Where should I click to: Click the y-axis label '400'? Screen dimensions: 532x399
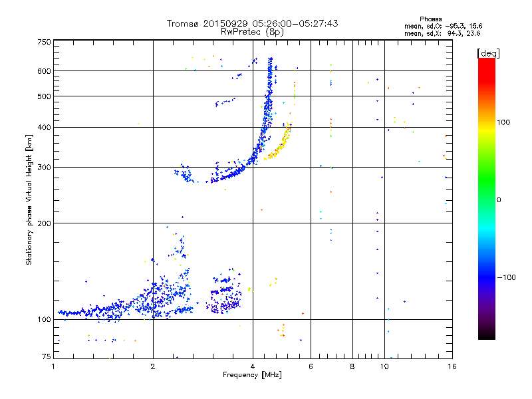(x=44, y=127)
